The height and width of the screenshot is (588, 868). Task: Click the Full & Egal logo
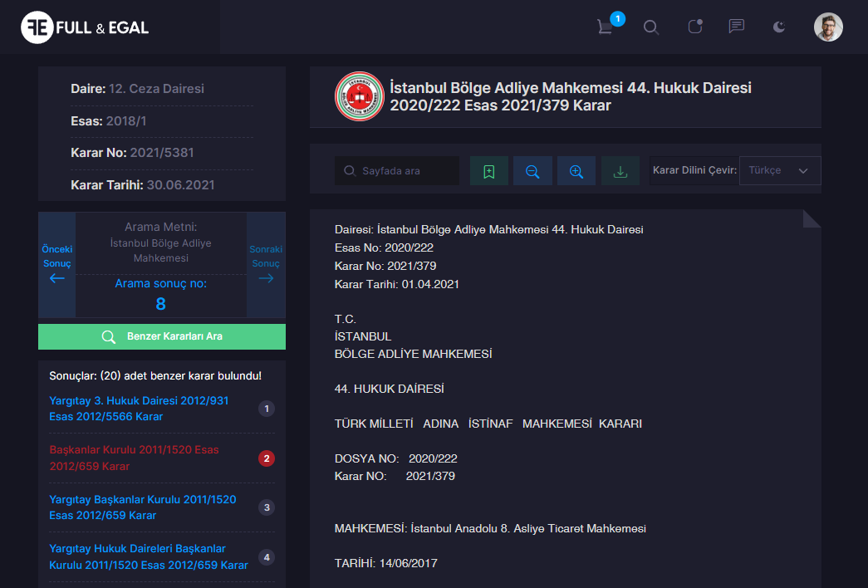pos(86,27)
